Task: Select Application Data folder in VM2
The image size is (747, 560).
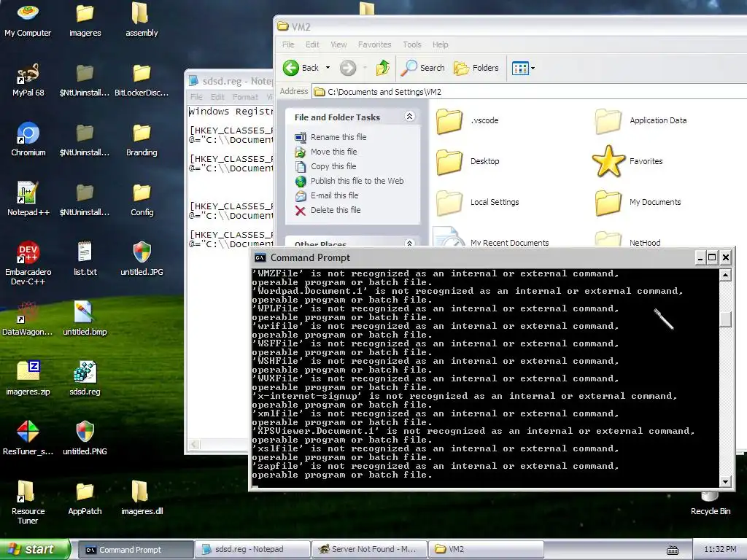Action: click(640, 120)
